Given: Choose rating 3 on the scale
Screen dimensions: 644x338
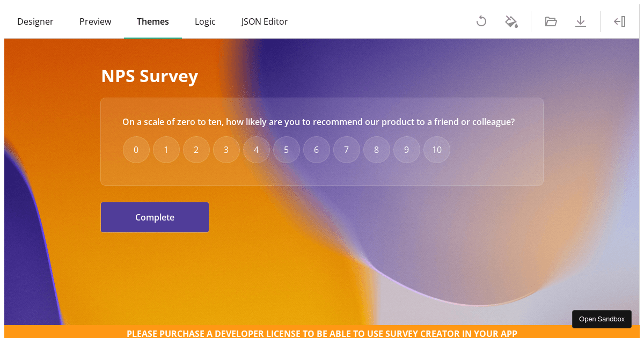Looking at the screenshot, I should click(226, 150).
